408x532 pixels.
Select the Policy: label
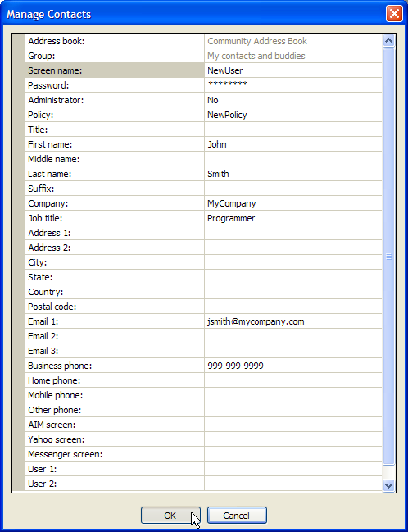click(115, 115)
